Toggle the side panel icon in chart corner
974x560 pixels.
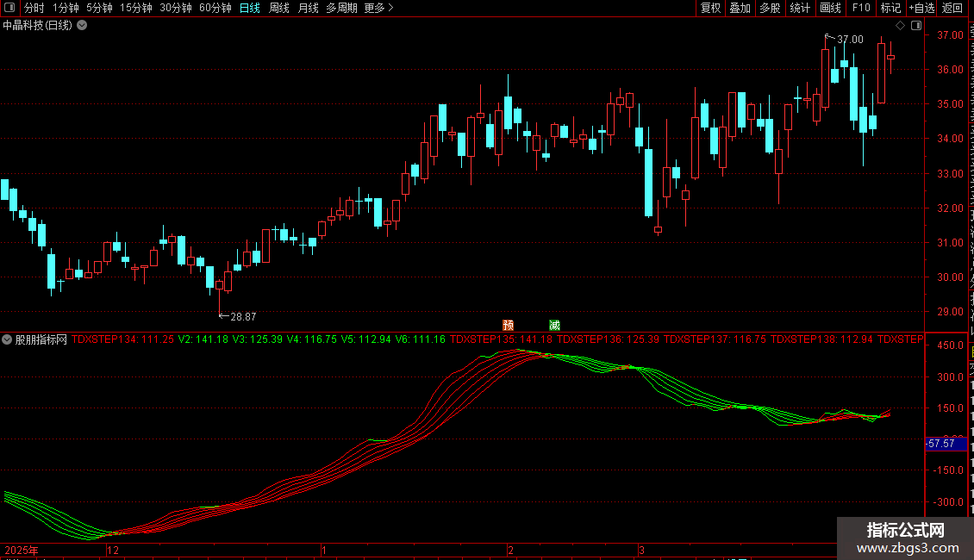click(x=916, y=26)
